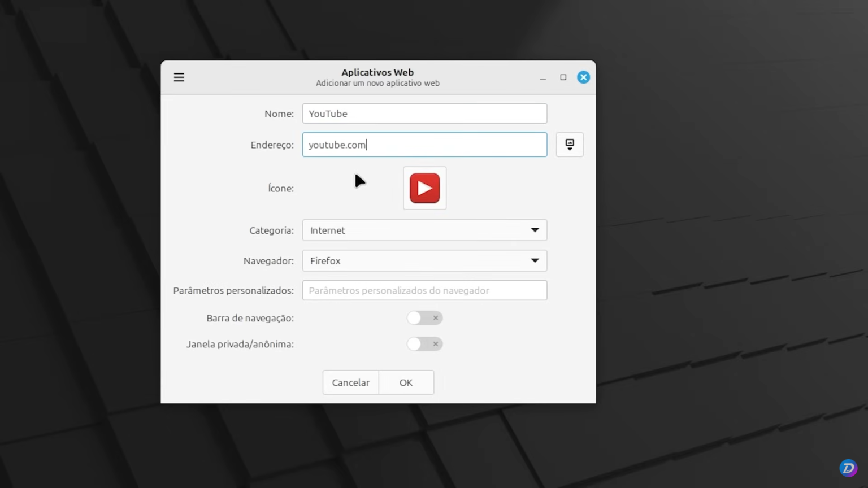
Task: Click the favicon fetch icon beside Endereço
Action: [569, 145]
